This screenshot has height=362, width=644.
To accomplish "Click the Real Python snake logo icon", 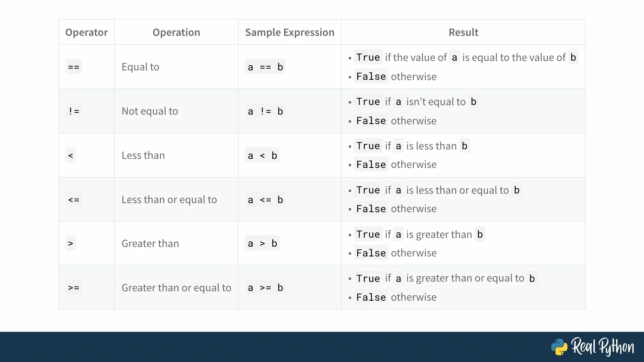I will click(559, 347).
